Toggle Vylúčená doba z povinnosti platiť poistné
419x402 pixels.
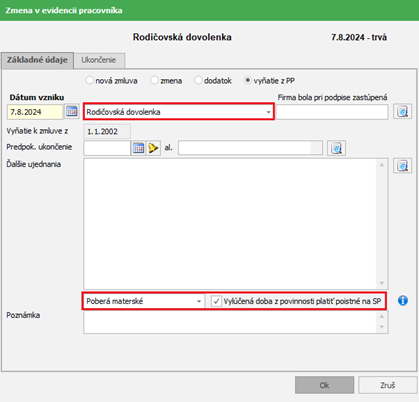[216, 301]
